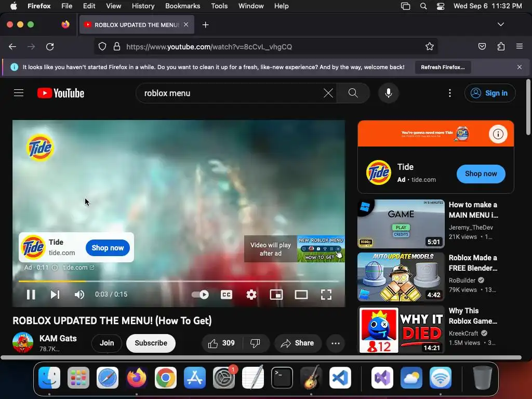Save to Pocket icon in toolbar

[x=482, y=46]
